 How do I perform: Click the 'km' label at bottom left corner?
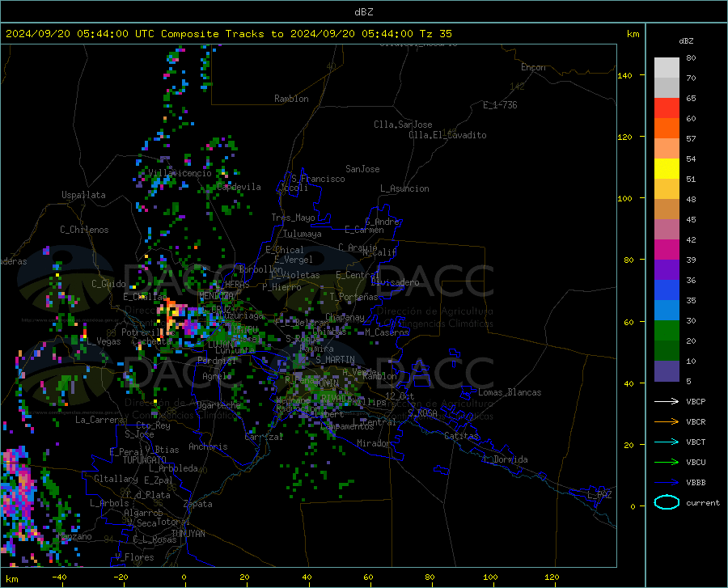tap(11, 579)
